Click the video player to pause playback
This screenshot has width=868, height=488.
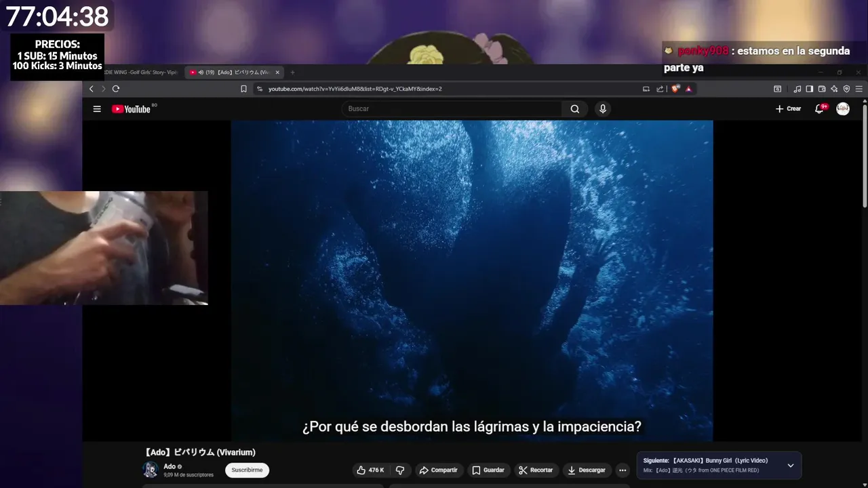[472, 281]
